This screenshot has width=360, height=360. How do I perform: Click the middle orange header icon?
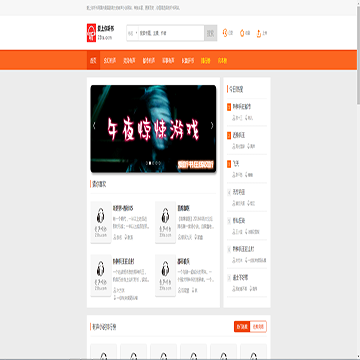tap(242, 33)
